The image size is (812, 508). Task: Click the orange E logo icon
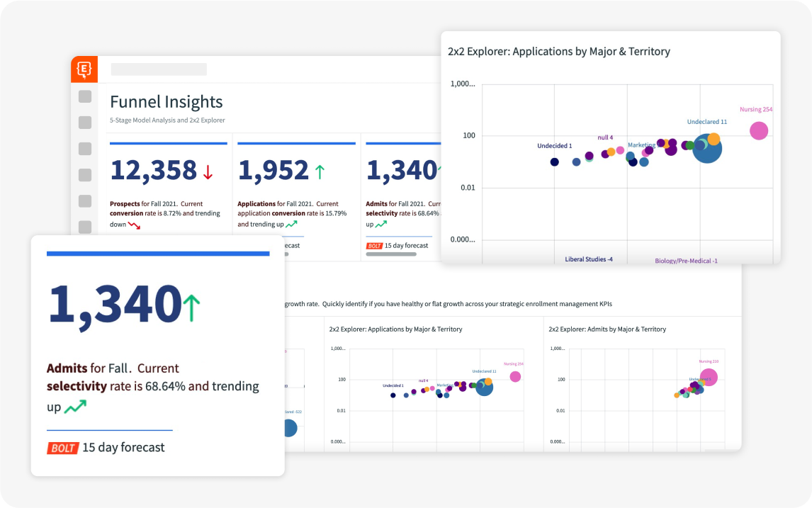(84, 69)
